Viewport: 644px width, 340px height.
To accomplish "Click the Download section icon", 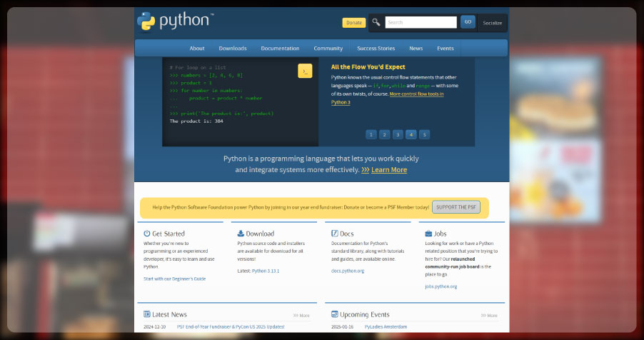I will tap(241, 234).
